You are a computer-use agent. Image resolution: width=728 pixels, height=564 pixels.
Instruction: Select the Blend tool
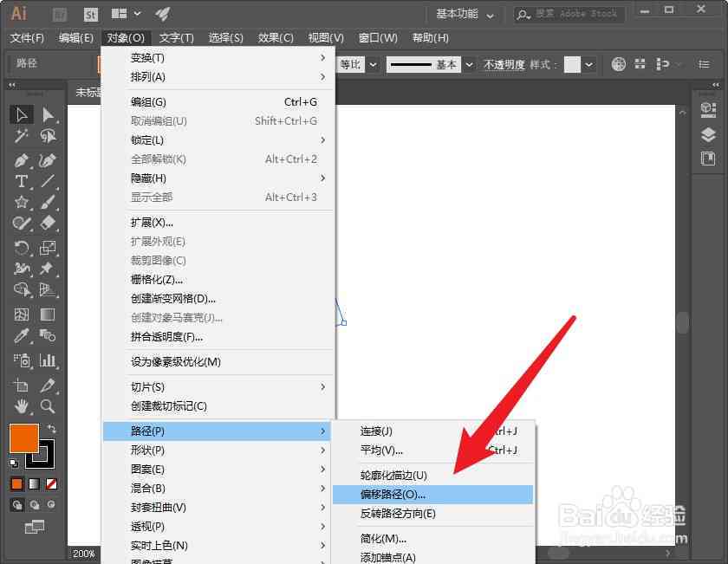click(x=48, y=335)
